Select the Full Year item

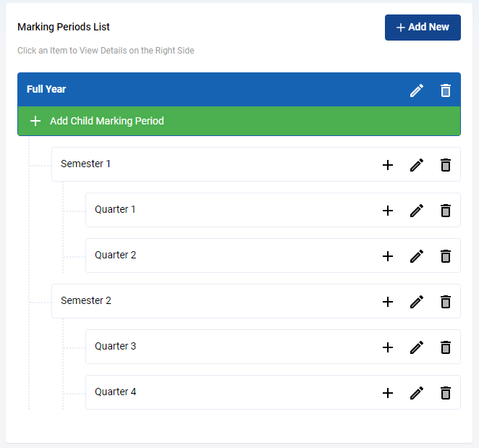point(239,89)
